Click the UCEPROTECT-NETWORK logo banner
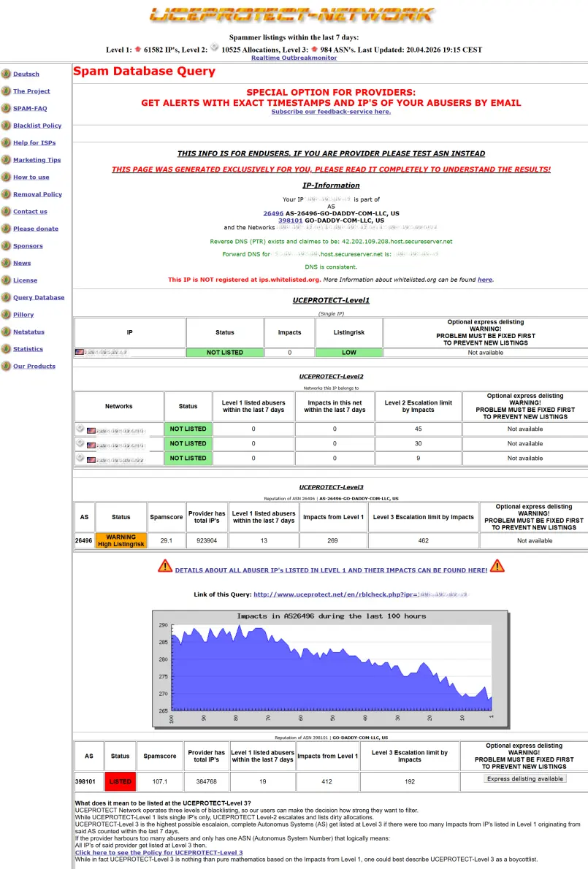This screenshot has width=588, height=869. (293, 15)
